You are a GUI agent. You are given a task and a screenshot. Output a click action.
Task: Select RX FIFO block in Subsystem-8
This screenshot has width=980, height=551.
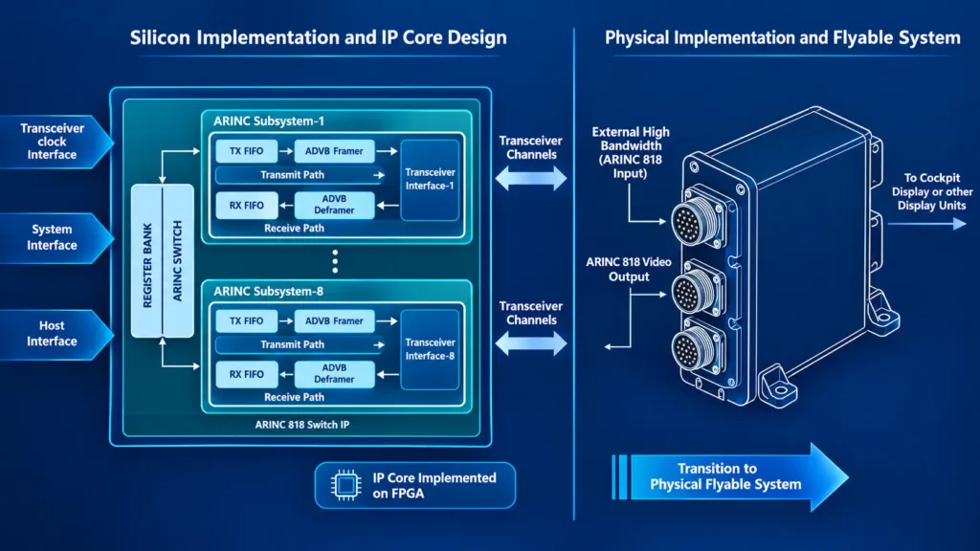point(246,374)
